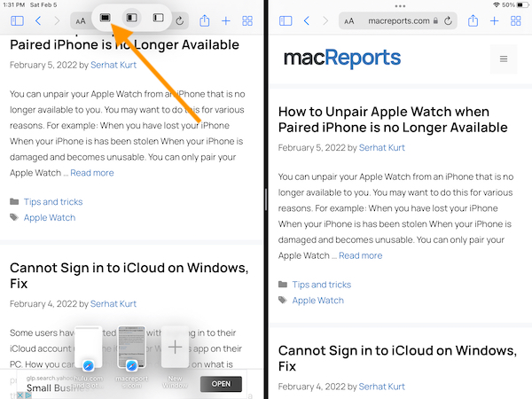The height and width of the screenshot is (399, 532).
Task: Tap the OPEN button on the ad banner
Action: 221,384
